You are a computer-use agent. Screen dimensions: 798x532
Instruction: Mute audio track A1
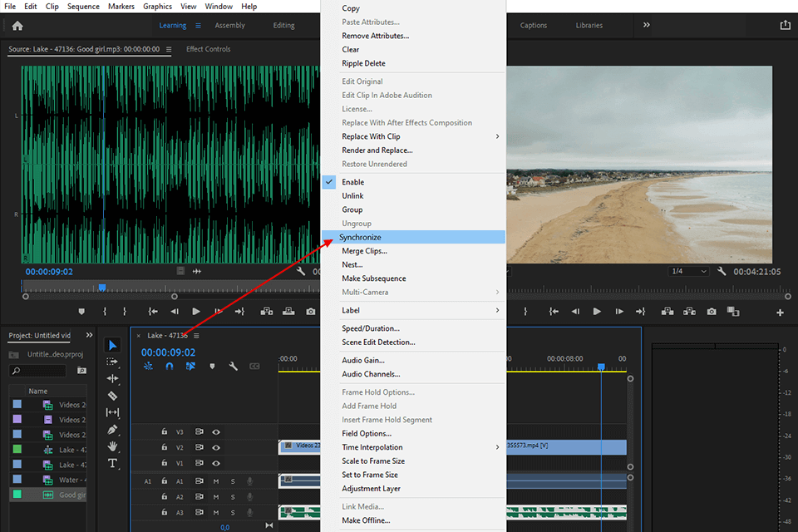click(216, 481)
